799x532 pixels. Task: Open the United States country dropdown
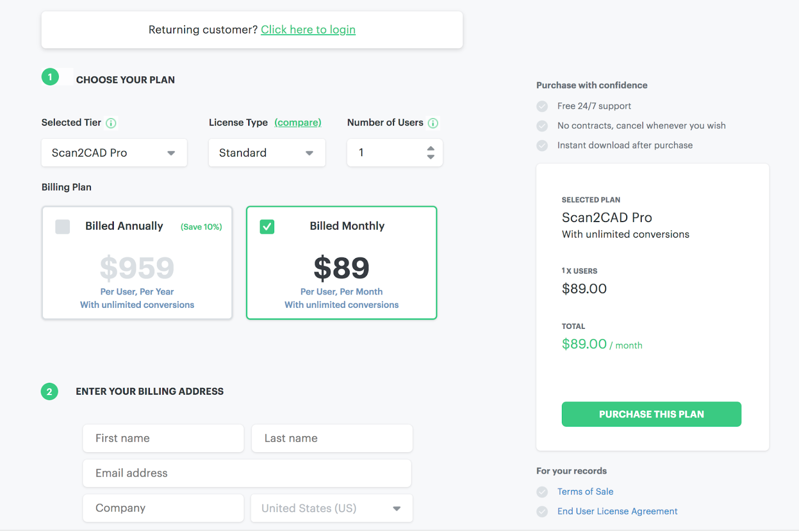click(331, 508)
